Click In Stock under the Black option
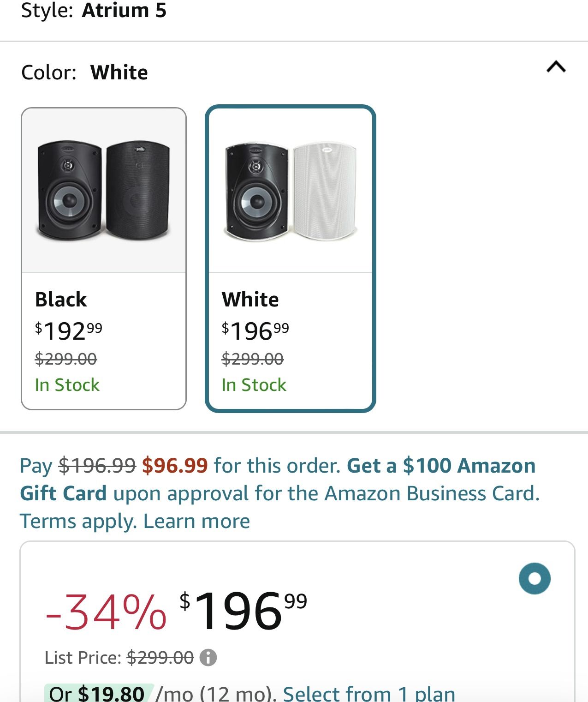 click(x=67, y=385)
